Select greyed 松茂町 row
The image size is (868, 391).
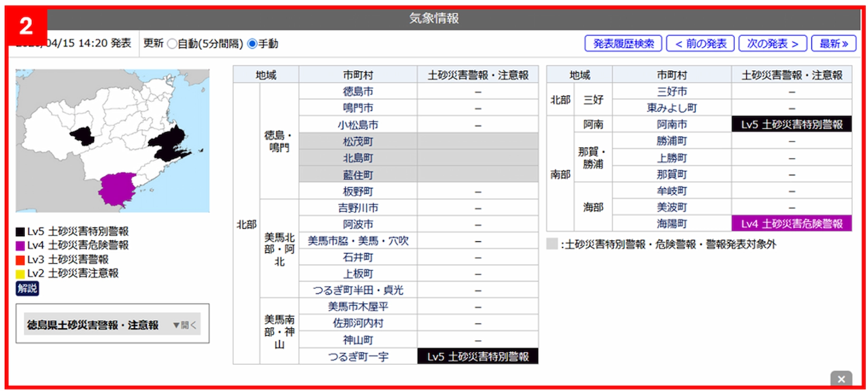pos(418,141)
